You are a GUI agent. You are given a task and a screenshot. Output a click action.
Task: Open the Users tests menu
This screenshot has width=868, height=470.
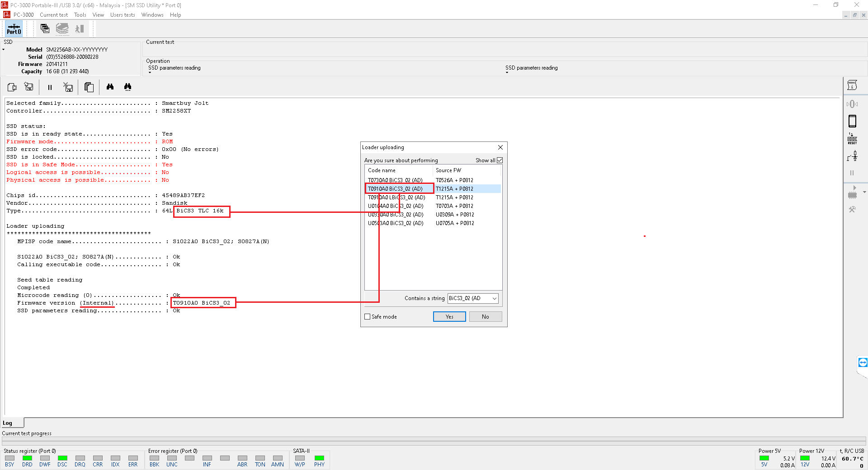[123, 15]
